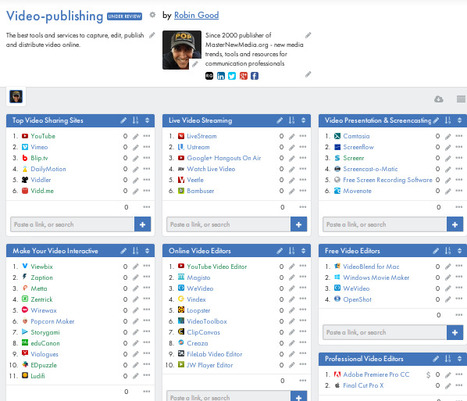Edit the Camtasia entry via its pencil icon
467x401 pixels.
coord(448,136)
